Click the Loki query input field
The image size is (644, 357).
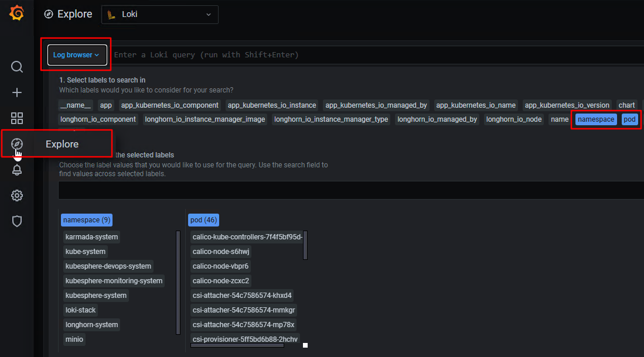click(352, 54)
